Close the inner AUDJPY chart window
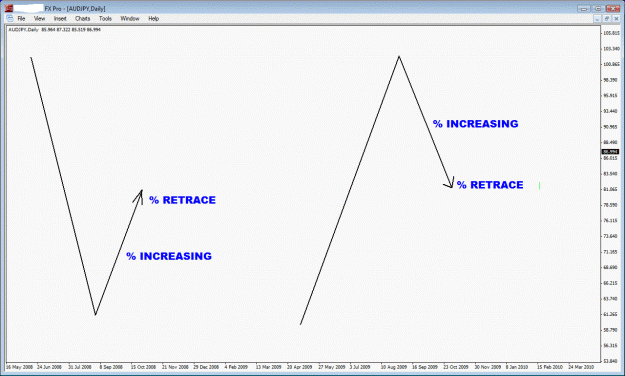Viewport: 625px width, 376px height. (x=616, y=19)
